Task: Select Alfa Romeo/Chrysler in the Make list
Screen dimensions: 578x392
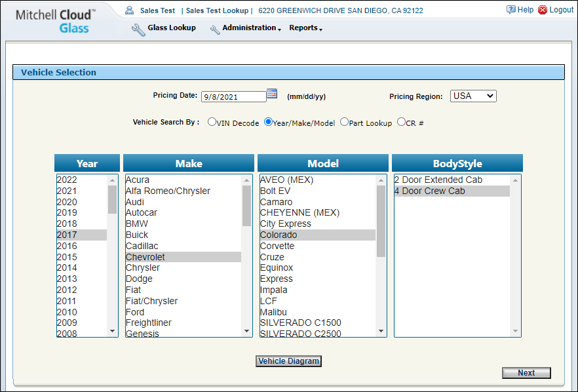Action: tap(183, 191)
